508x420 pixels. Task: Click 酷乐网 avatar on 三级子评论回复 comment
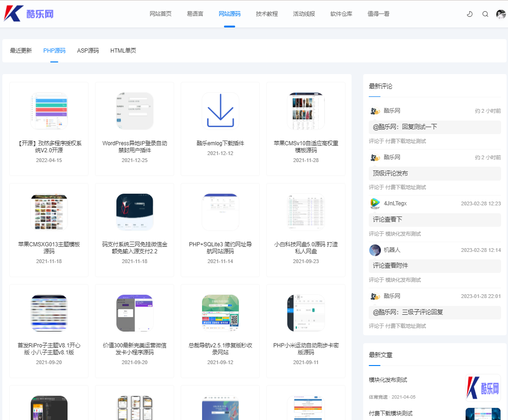(x=375, y=296)
